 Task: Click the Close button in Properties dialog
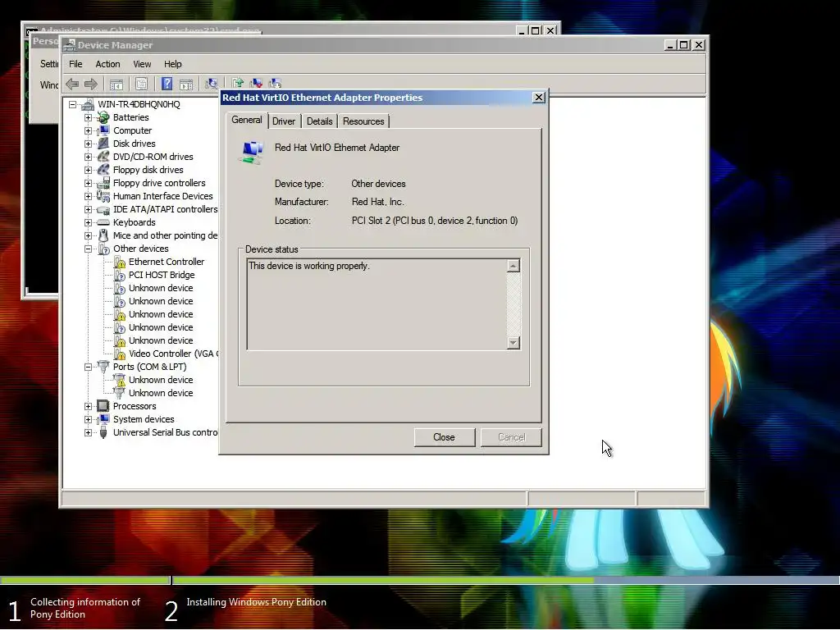click(x=444, y=437)
